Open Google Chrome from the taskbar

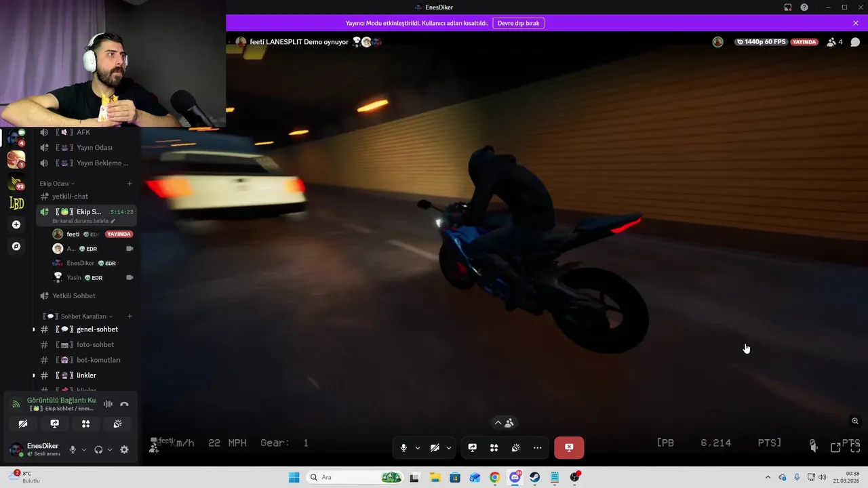pyautogui.click(x=495, y=477)
